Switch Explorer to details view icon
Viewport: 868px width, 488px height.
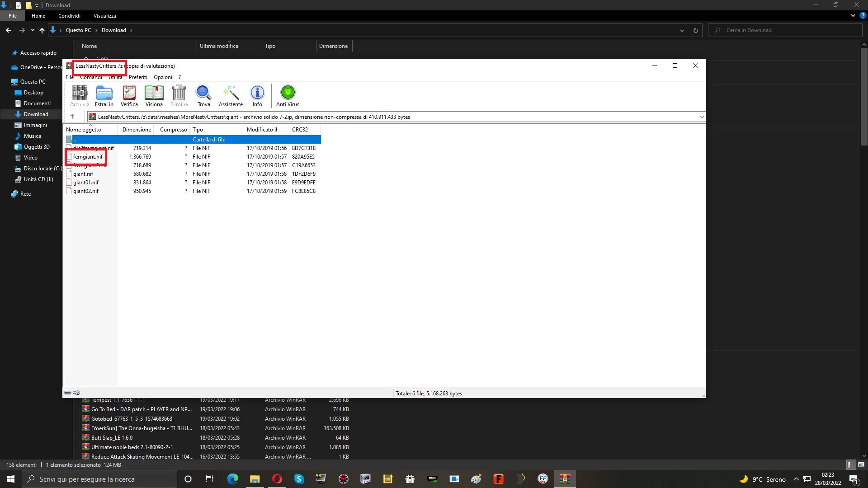tap(849, 465)
